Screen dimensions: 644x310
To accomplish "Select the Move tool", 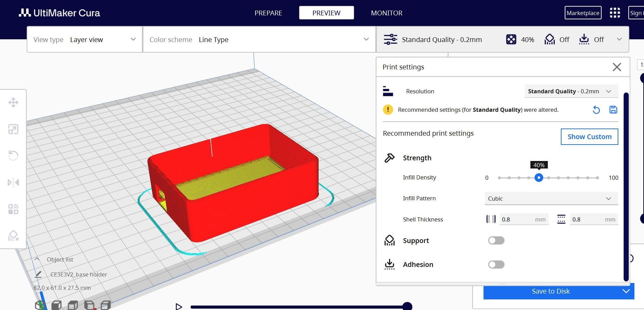I will pyautogui.click(x=13, y=102).
